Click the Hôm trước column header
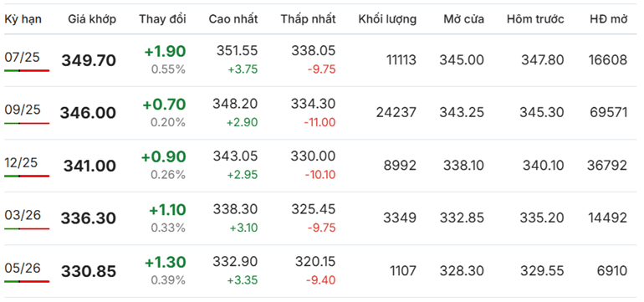The height and width of the screenshot is (302, 644). [535, 19]
